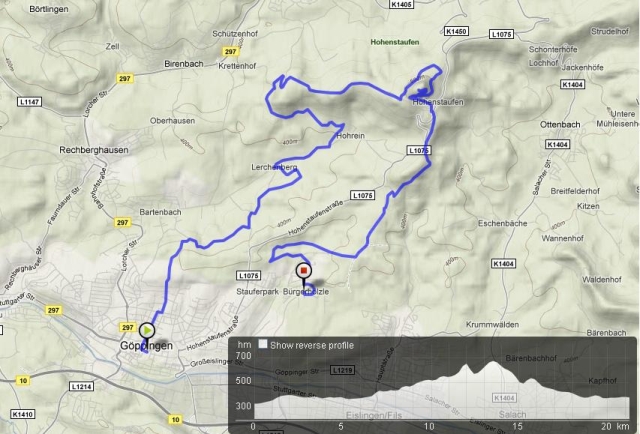Click the 10 km mark on the profile axis

[x=429, y=426]
